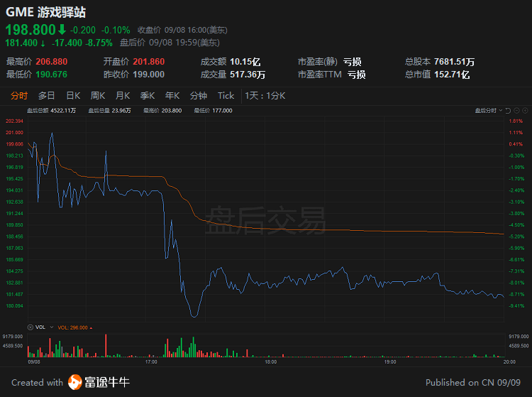
Task: Click the GME 游戏驿站 stock title
Action: point(43,12)
